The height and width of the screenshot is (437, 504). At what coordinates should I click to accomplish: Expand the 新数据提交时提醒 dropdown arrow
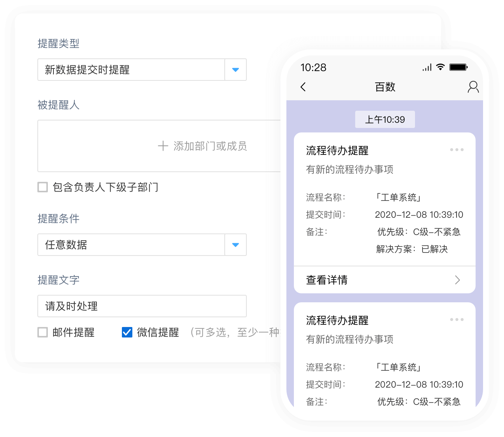[x=236, y=70]
